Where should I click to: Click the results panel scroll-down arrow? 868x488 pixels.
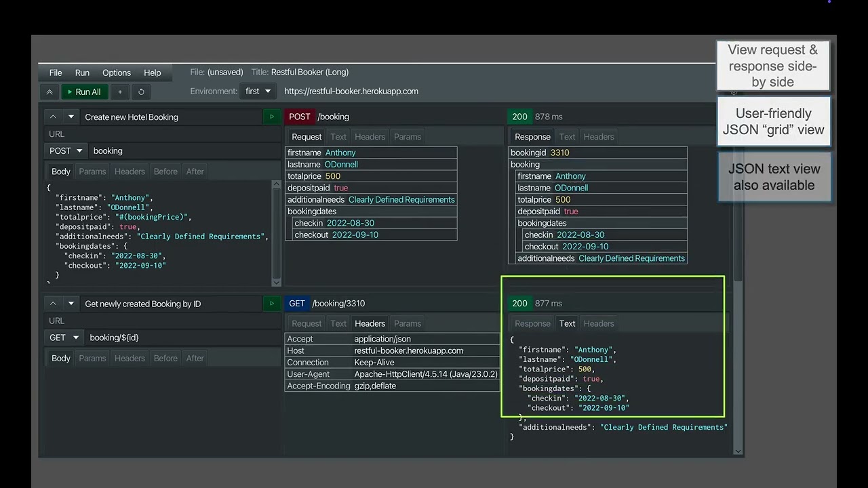(738, 451)
